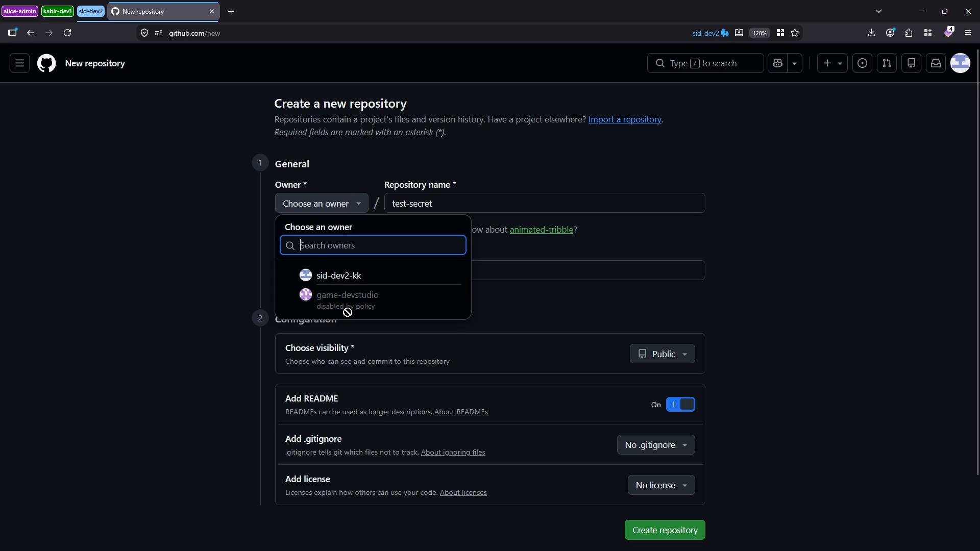Bookmark this page with star icon
980x551 pixels.
tap(795, 33)
